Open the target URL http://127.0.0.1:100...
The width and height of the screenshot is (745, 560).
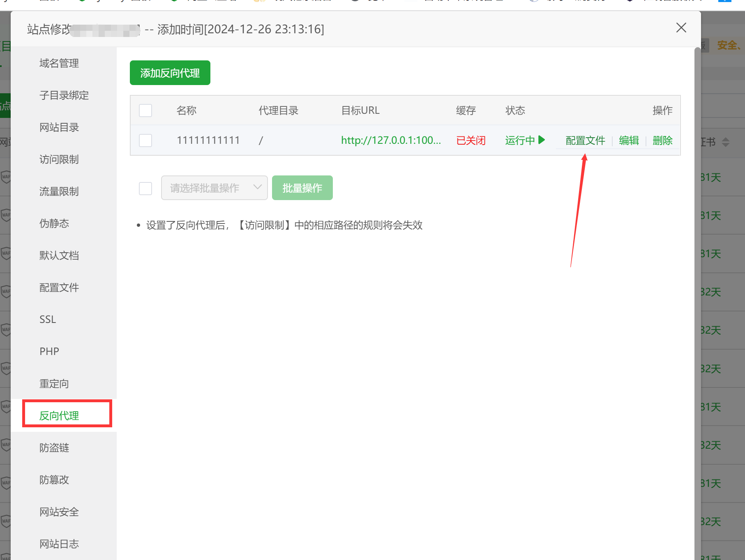point(390,140)
